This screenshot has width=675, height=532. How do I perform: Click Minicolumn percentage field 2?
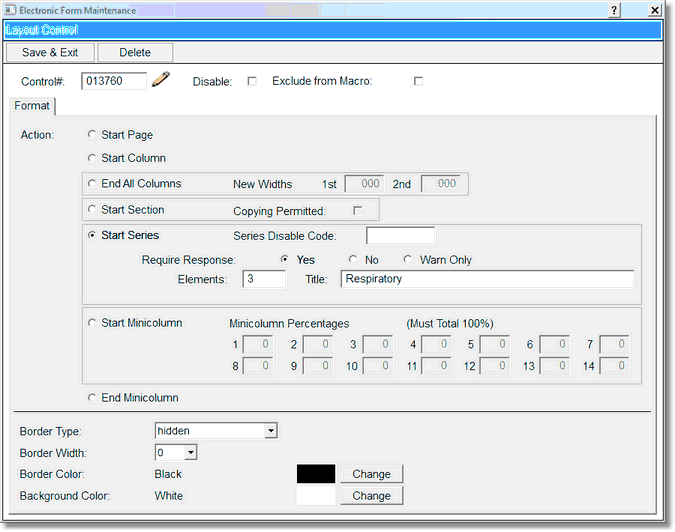point(318,344)
